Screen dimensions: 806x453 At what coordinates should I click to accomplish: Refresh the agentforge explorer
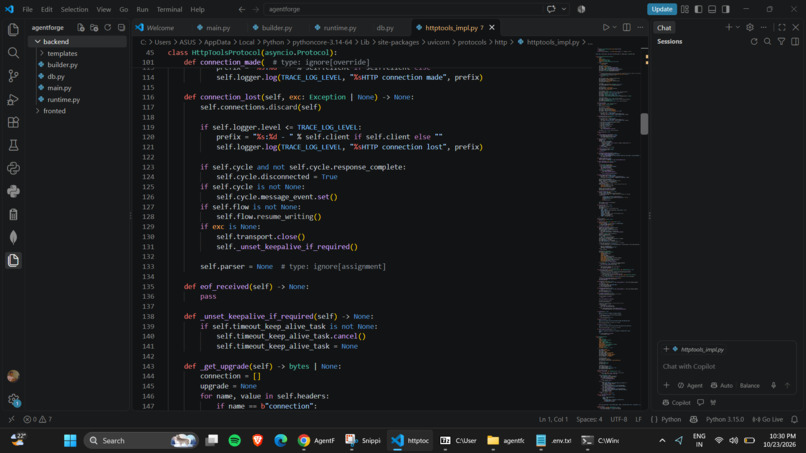107,28
